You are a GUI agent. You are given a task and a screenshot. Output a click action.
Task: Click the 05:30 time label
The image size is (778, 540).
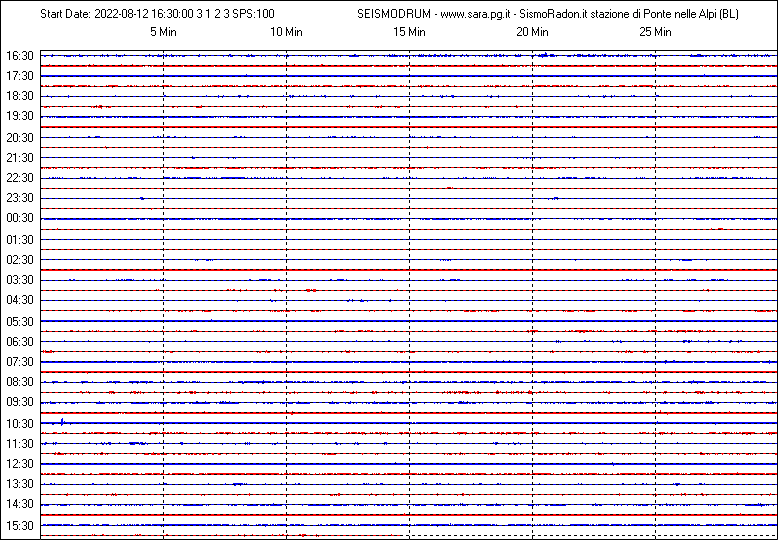pos(20,322)
